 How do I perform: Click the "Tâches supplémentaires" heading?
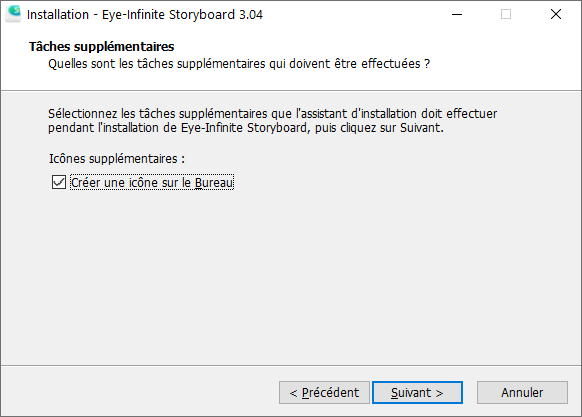[102, 46]
